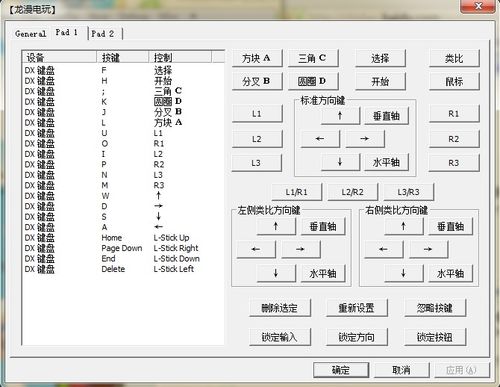
Task: Select the row with key F
Action: point(123,70)
